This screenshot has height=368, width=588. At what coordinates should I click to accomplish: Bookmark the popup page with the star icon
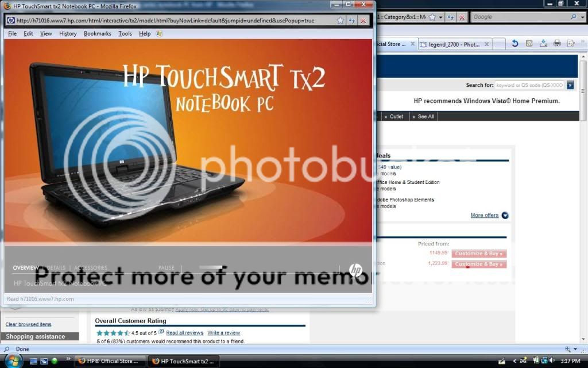pos(340,21)
